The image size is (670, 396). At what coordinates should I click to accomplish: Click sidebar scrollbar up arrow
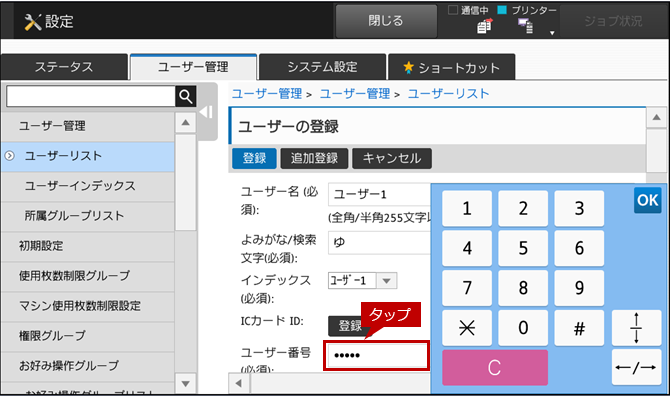[185, 123]
